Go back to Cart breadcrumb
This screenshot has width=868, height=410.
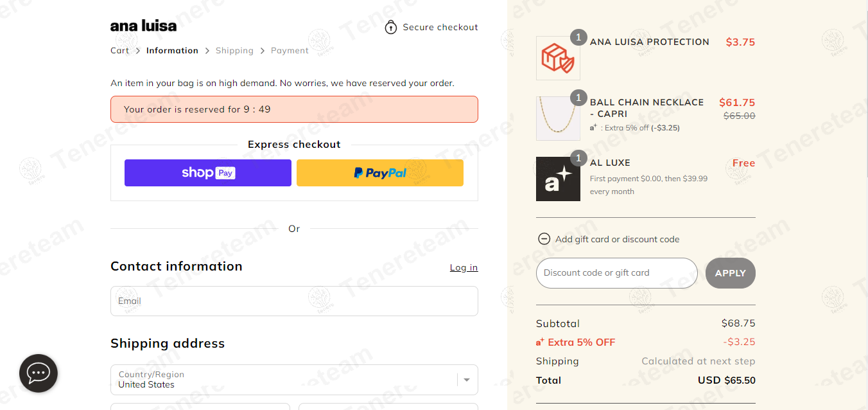point(119,51)
